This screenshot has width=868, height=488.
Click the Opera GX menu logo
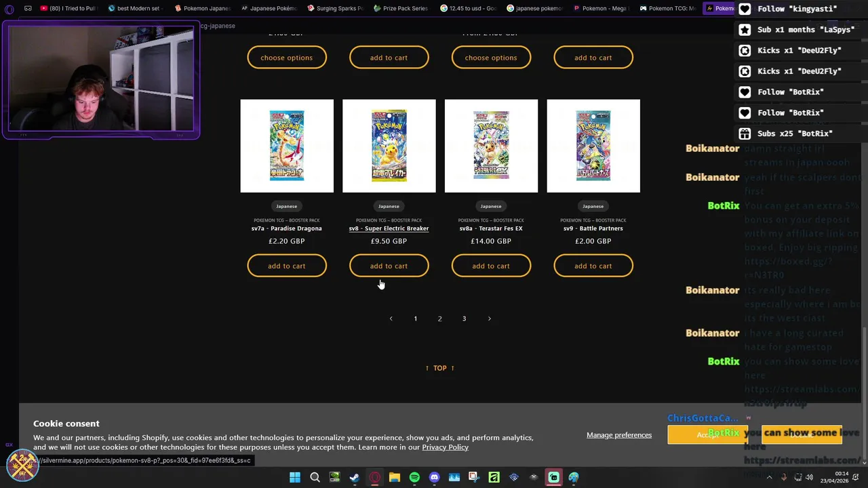[9, 9]
